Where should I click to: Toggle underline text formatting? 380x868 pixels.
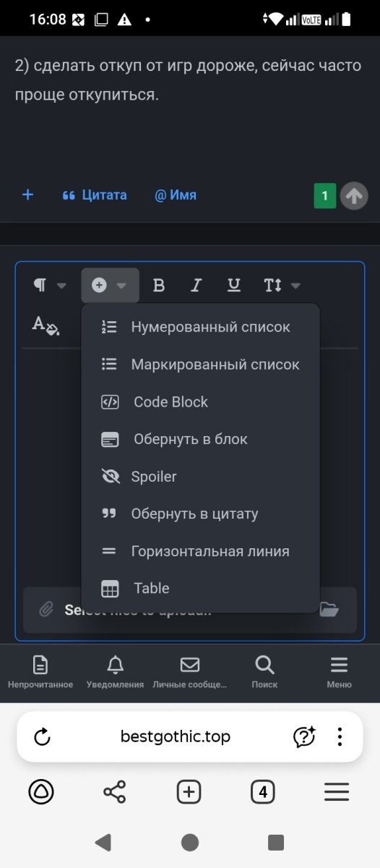coord(233,285)
